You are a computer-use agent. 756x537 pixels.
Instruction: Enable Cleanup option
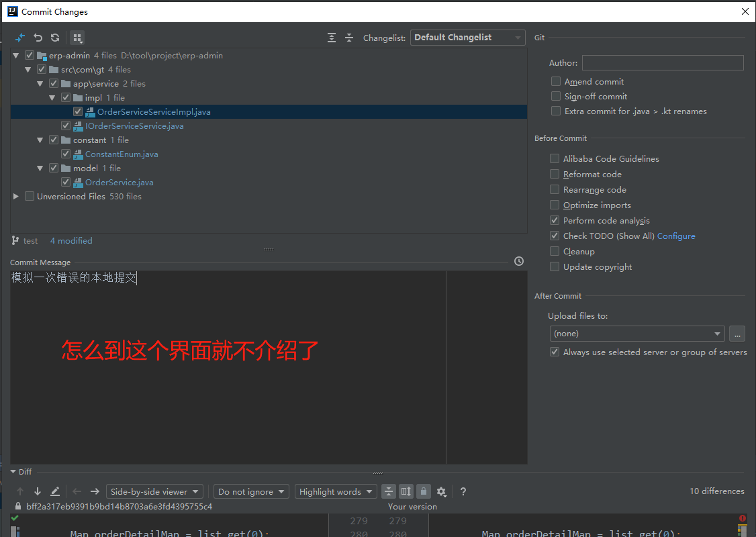click(555, 251)
